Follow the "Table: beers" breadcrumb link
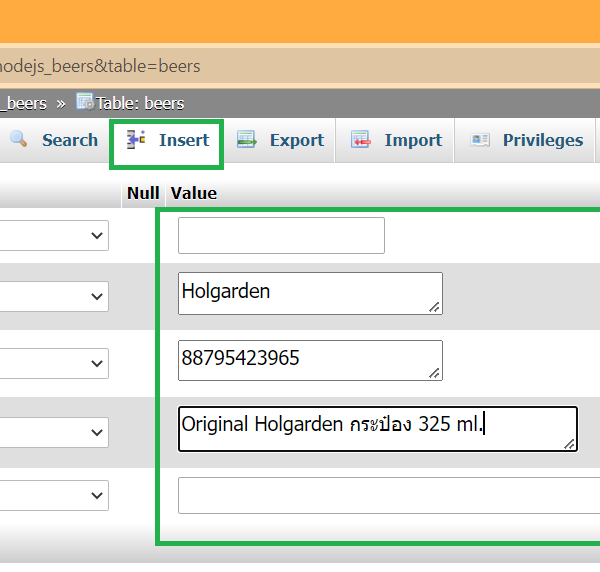This screenshot has width=600, height=572. 140,103
